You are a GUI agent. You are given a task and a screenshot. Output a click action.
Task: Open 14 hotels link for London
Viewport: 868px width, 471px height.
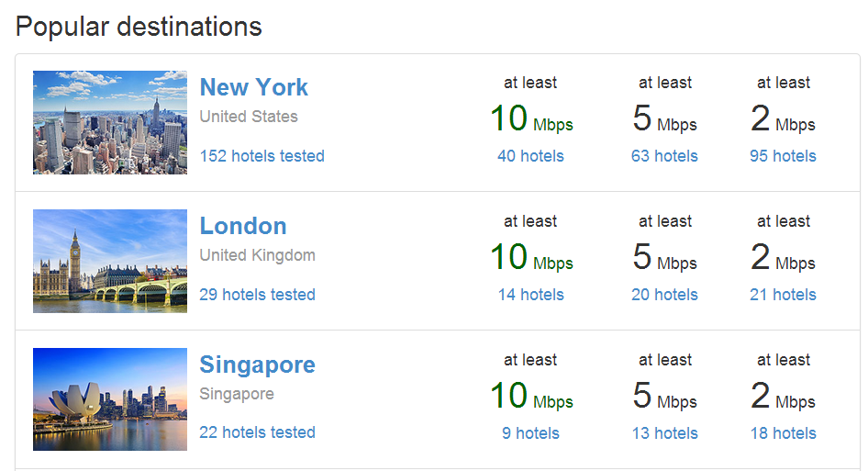click(530, 295)
